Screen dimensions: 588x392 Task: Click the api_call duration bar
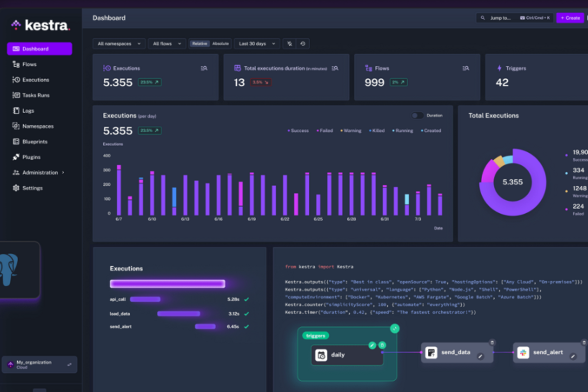145,299
